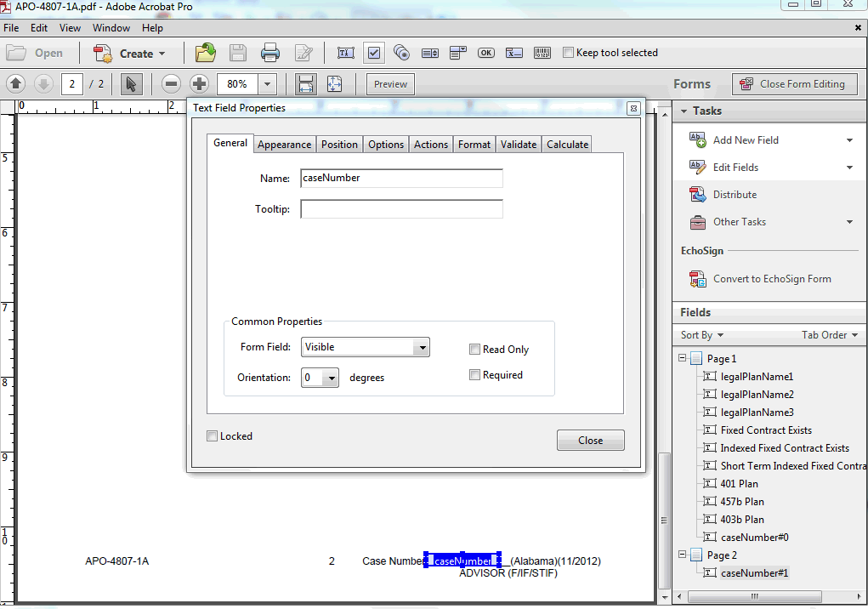Select the Check Box form tool
Screen dimensions: 868x609
coord(374,53)
